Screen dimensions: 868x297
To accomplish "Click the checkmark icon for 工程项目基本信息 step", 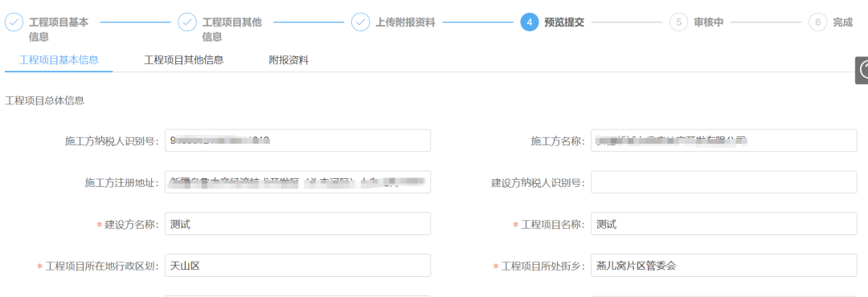I will pyautogui.click(x=14, y=22).
